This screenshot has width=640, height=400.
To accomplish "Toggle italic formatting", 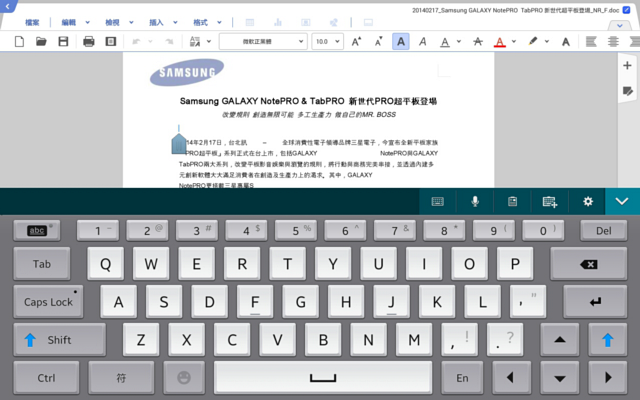I will 423,41.
